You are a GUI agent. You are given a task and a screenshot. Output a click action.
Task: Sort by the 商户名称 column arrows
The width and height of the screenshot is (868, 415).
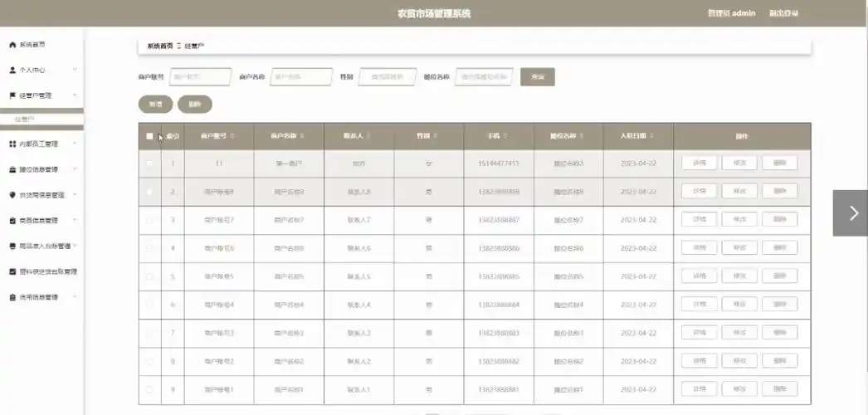(302, 136)
